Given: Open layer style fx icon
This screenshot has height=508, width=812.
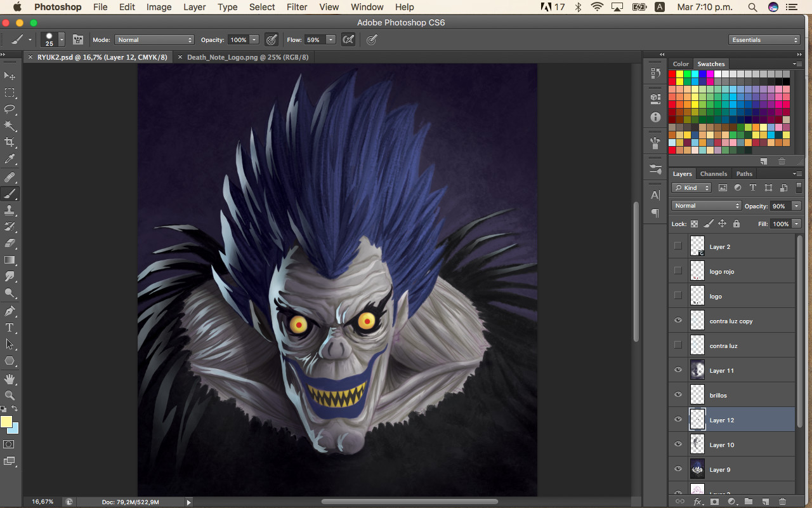Looking at the screenshot, I should tap(698, 502).
